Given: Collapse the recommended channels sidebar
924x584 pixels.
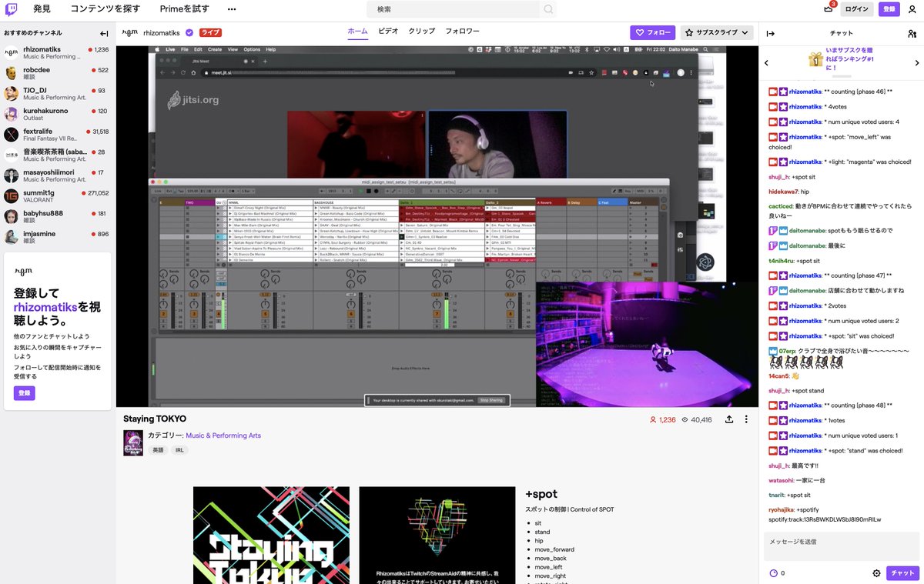Looking at the screenshot, I should tap(104, 34).
